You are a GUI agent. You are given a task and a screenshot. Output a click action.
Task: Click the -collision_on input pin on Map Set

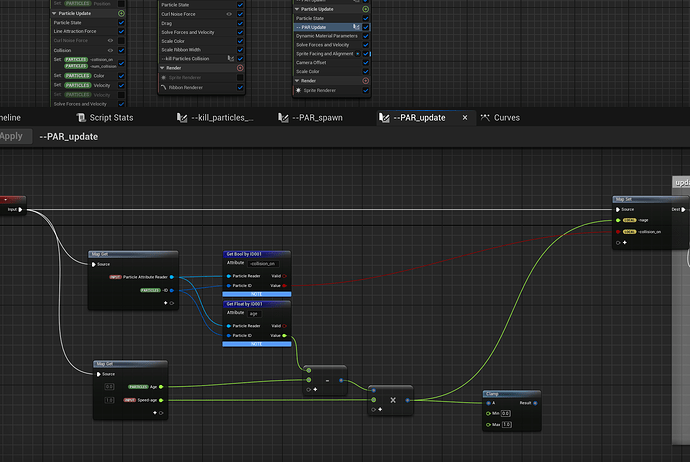(x=618, y=231)
